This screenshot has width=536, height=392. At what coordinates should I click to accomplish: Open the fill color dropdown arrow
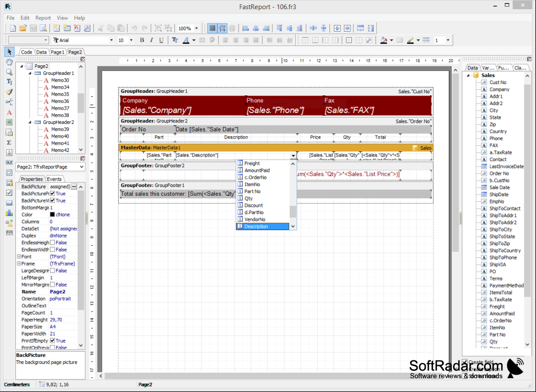tap(391, 40)
